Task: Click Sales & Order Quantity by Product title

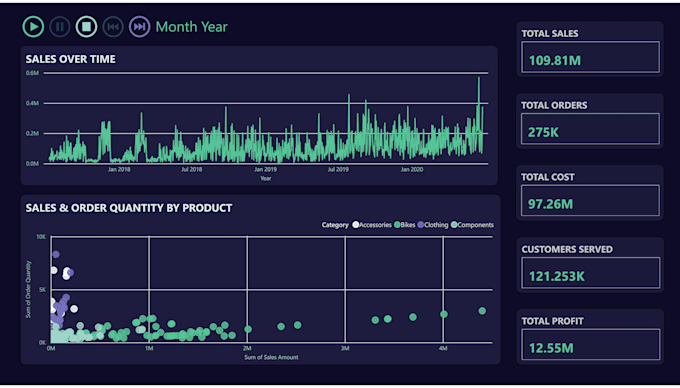Action: 129,208
